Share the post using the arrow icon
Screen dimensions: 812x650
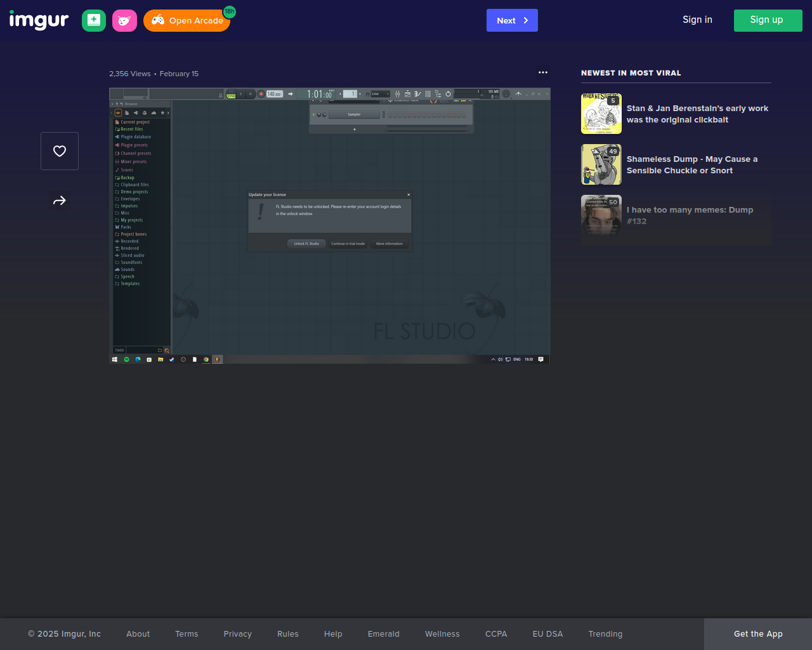point(60,201)
